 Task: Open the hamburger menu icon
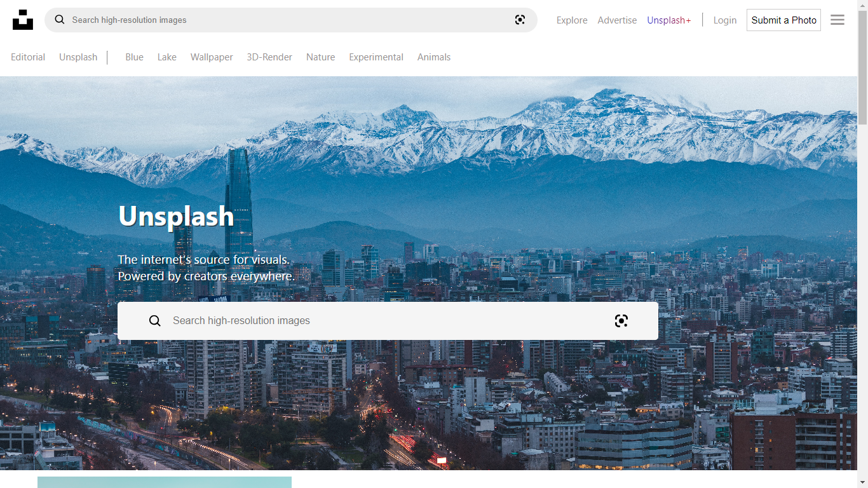837,20
